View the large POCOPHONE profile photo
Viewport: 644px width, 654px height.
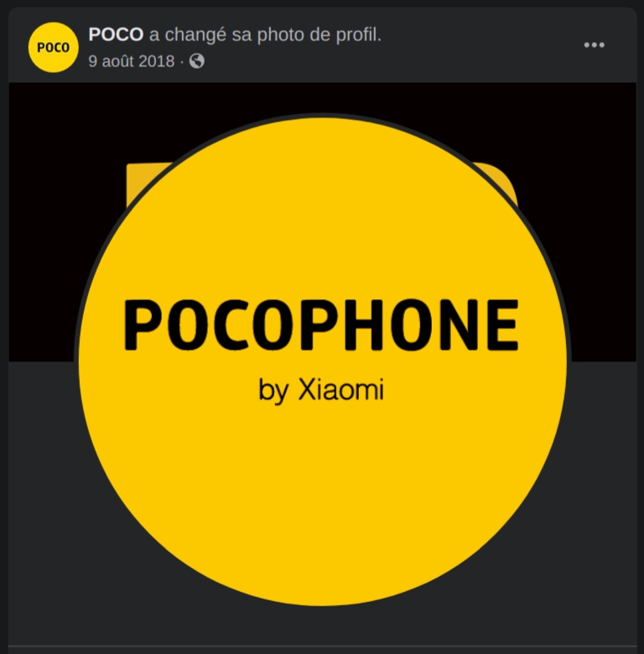click(x=322, y=361)
